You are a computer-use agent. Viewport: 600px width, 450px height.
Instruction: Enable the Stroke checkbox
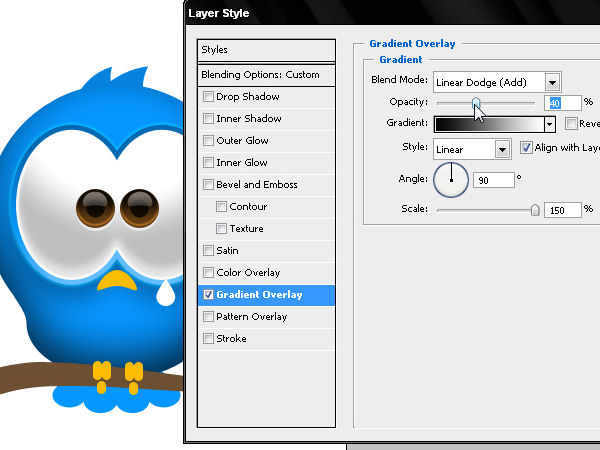pos(208,339)
